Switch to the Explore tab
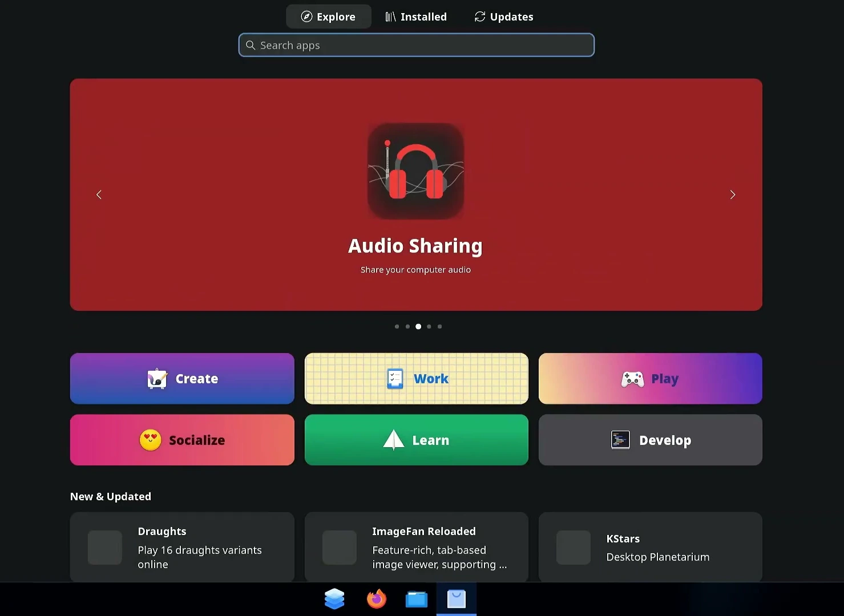 click(328, 17)
